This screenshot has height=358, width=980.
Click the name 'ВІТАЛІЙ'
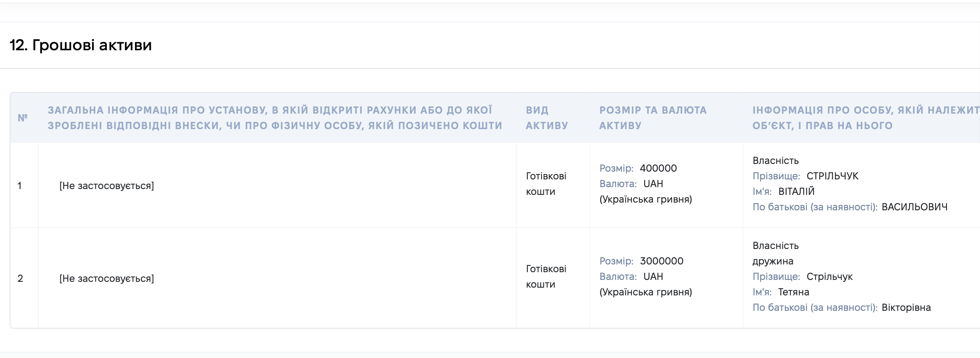(x=796, y=191)
